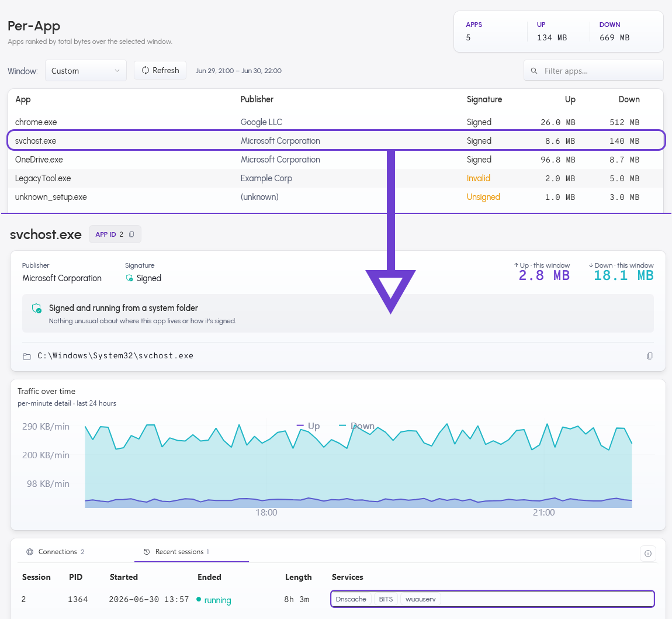Select the chrome.exe row
Screen dimensions: 672x619
336,122
